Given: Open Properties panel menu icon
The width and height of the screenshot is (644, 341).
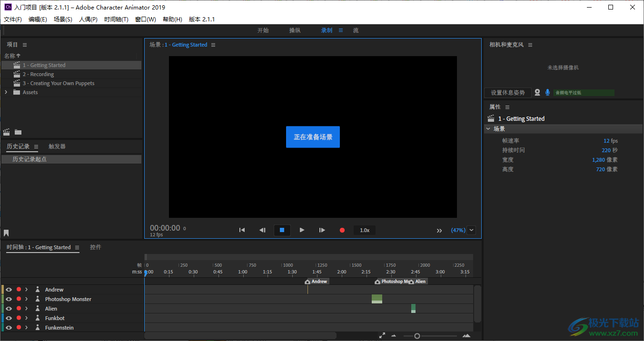Looking at the screenshot, I should tap(507, 107).
